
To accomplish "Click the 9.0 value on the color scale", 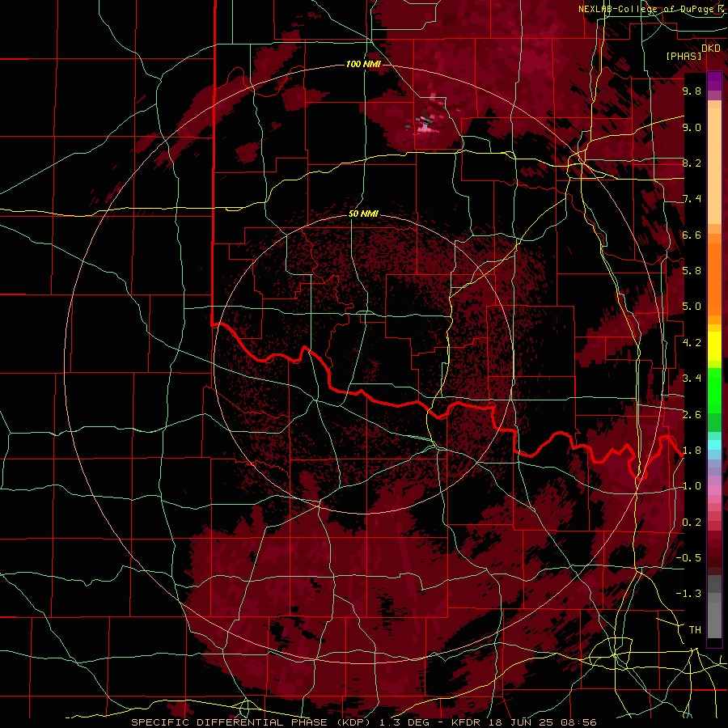I will [x=692, y=127].
